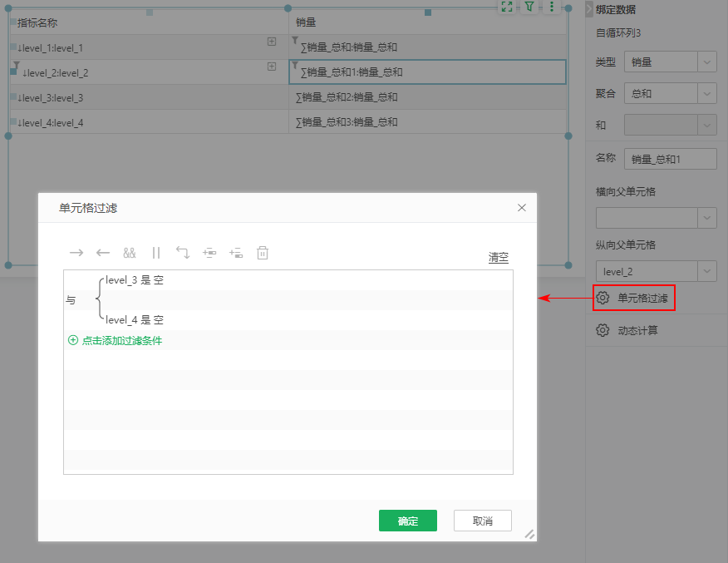The height and width of the screenshot is (563, 728).
Task: Click the funnel icon on level_2 cell
Action: coord(17,65)
